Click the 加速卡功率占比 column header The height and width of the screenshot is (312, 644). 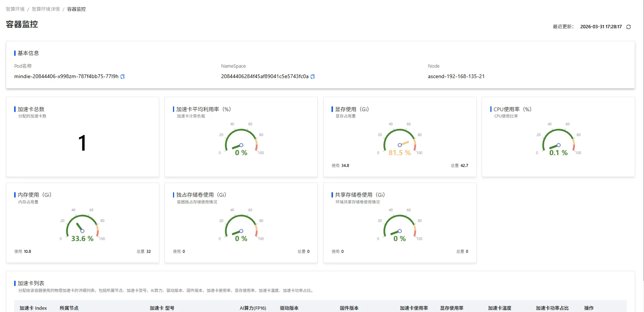[x=552, y=308]
